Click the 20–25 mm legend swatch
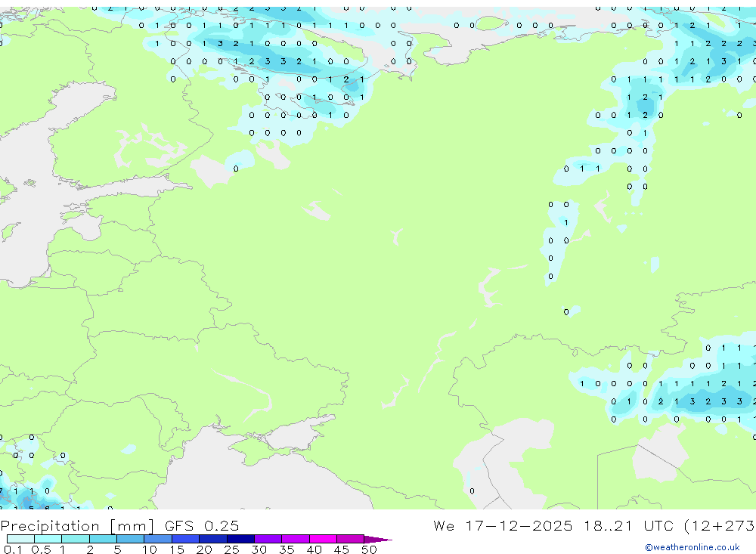This screenshot has height=554, width=756. pyautogui.click(x=213, y=539)
